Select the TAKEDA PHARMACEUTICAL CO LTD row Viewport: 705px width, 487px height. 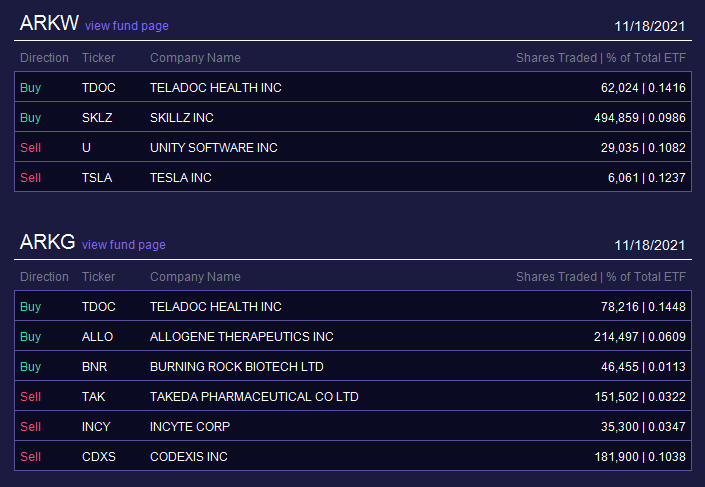(x=353, y=396)
